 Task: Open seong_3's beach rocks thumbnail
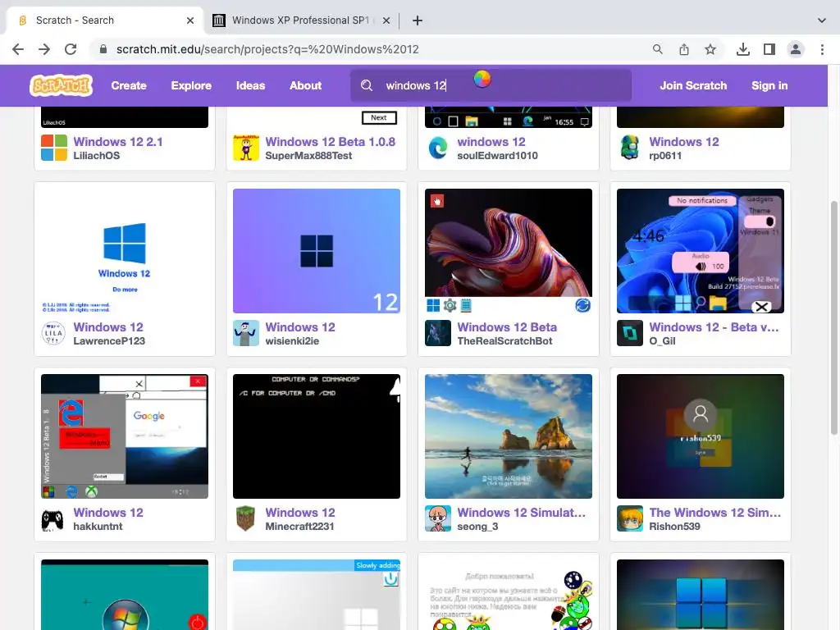[x=509, y=436]
